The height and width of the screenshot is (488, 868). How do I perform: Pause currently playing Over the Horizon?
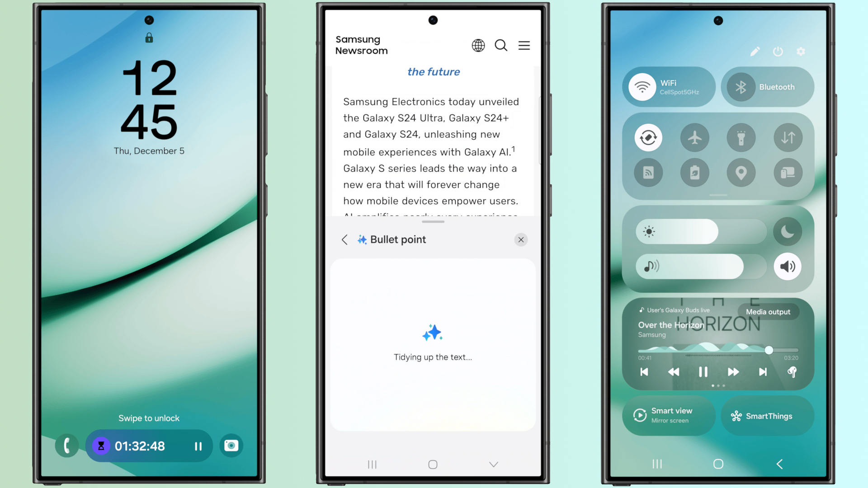pos(703,371)
